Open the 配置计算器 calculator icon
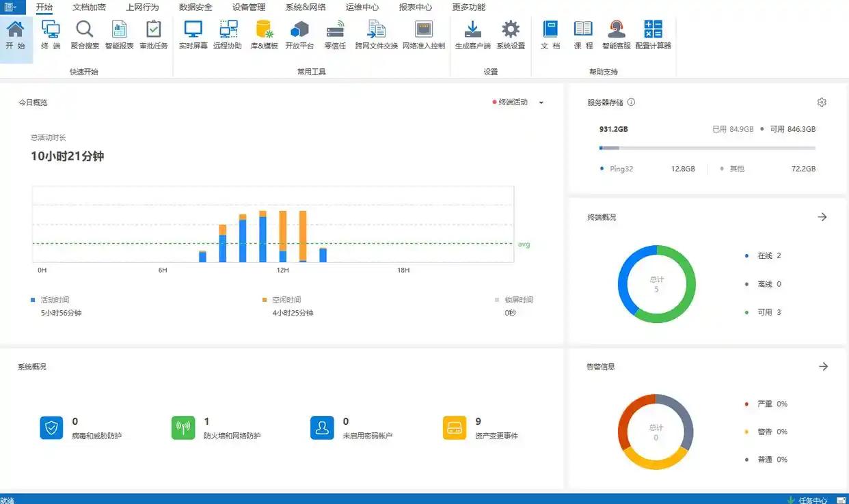Viewport: 849px width, 504px height. [x=653, y=34]
